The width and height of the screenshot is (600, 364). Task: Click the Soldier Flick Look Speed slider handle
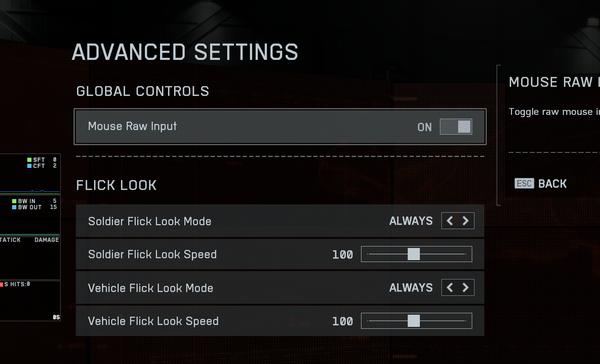point(414,254)
